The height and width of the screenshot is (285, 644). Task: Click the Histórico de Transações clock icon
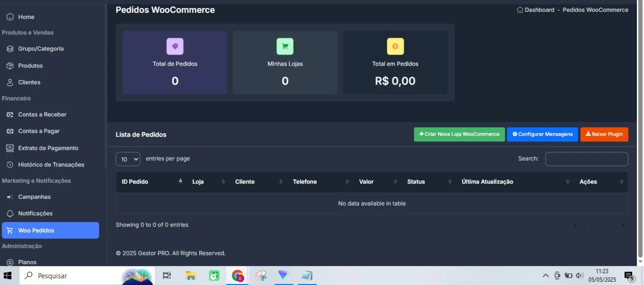tap(10, 165)
